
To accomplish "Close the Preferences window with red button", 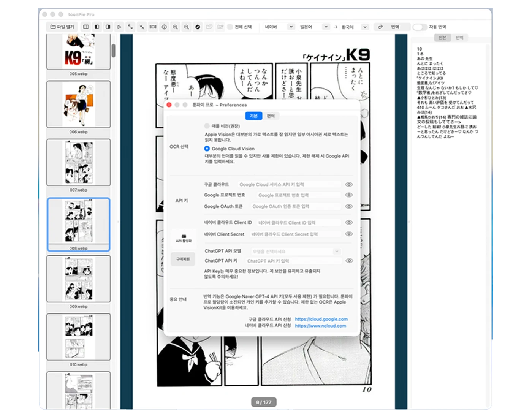I will pos(169,105).
